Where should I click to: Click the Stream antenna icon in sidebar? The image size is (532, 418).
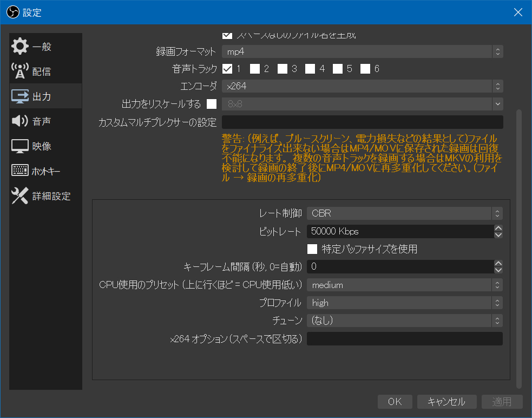(19, 71)
